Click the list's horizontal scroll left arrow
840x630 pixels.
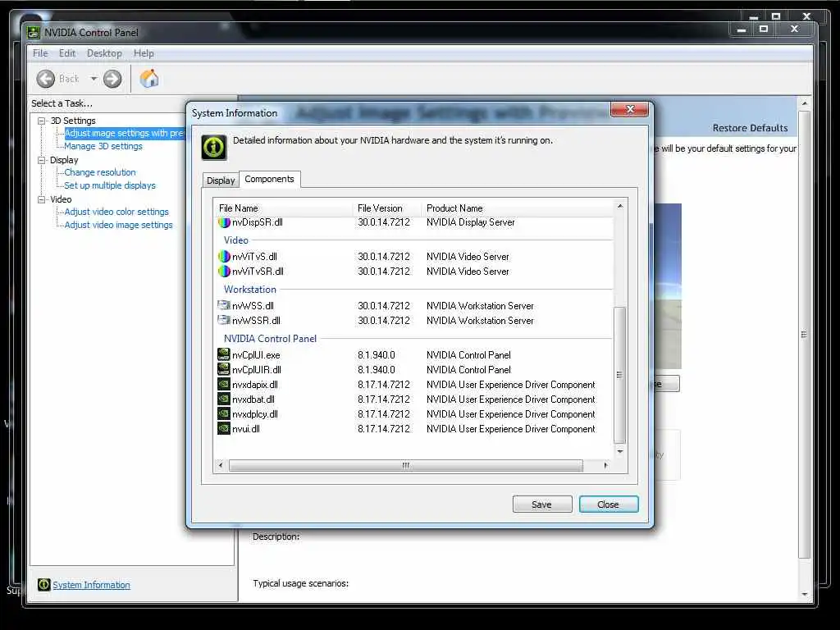[221, 466]
